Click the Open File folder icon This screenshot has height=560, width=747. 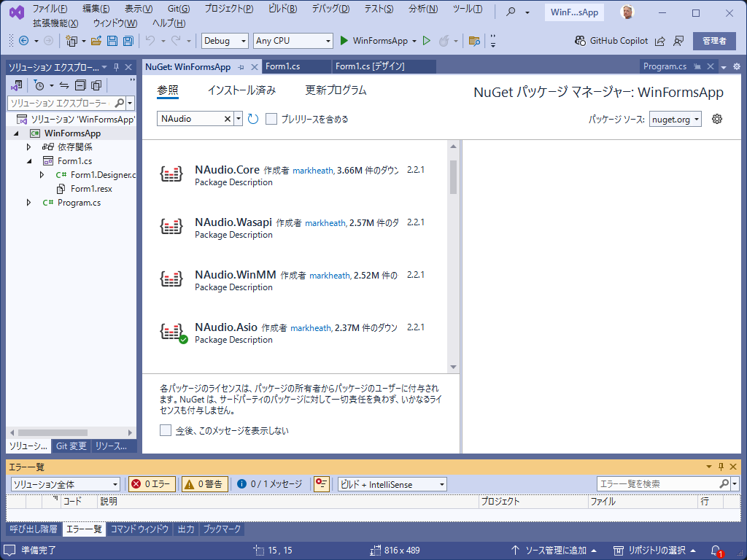96,41
